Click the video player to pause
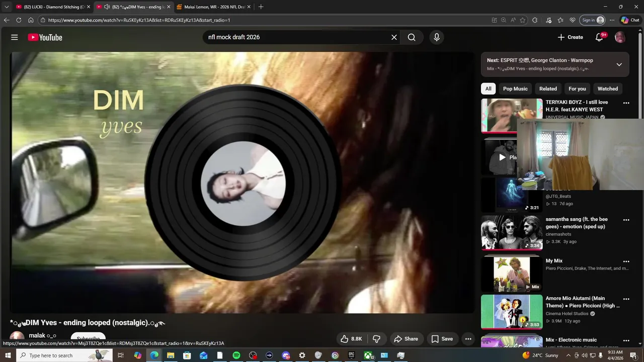Screen dimensions: 644x362 [x=242, y=183]
